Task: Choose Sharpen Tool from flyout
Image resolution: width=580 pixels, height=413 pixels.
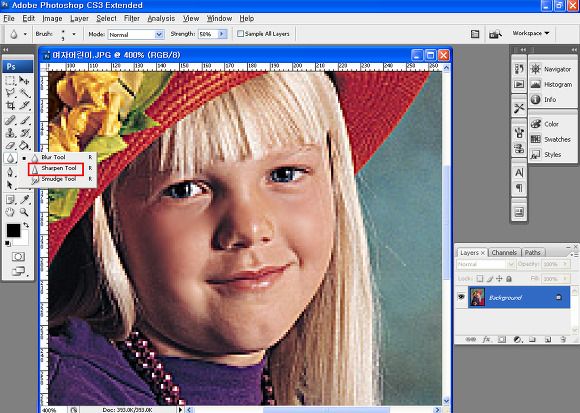Action: tap(56, 169)
